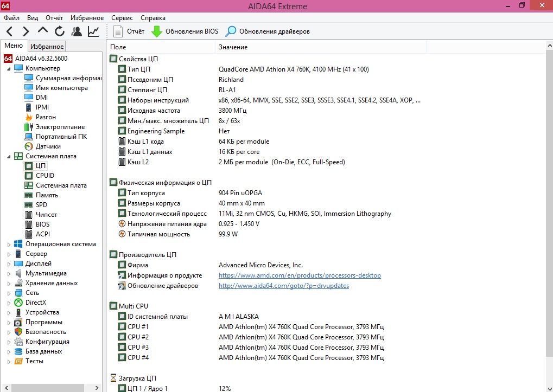Viewport: 553px width, 392px height.
Task: Click the SPD memory icon
Action: tap(29, 205)
